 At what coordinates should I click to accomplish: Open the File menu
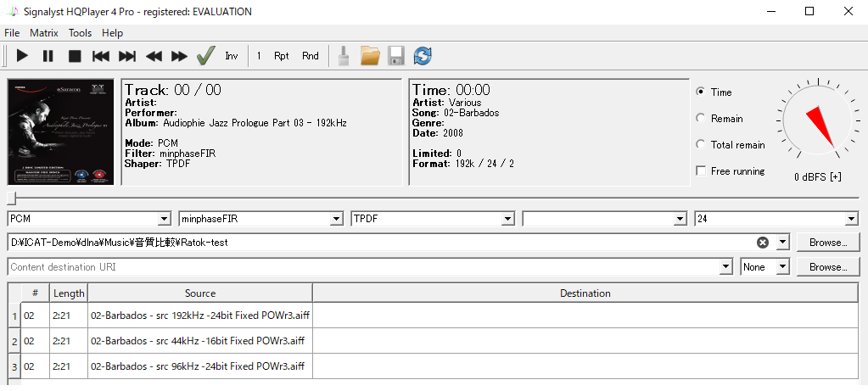[12, 33]
